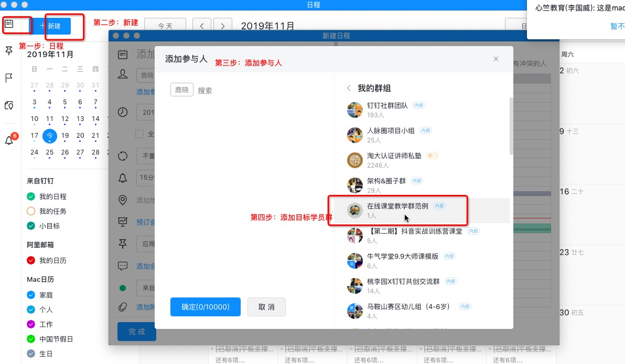Click the meeting room icon in form

coord(123,222)
